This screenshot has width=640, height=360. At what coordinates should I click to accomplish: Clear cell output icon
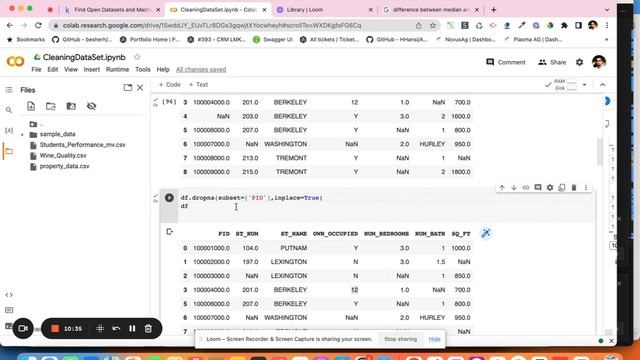coord(169,232)
